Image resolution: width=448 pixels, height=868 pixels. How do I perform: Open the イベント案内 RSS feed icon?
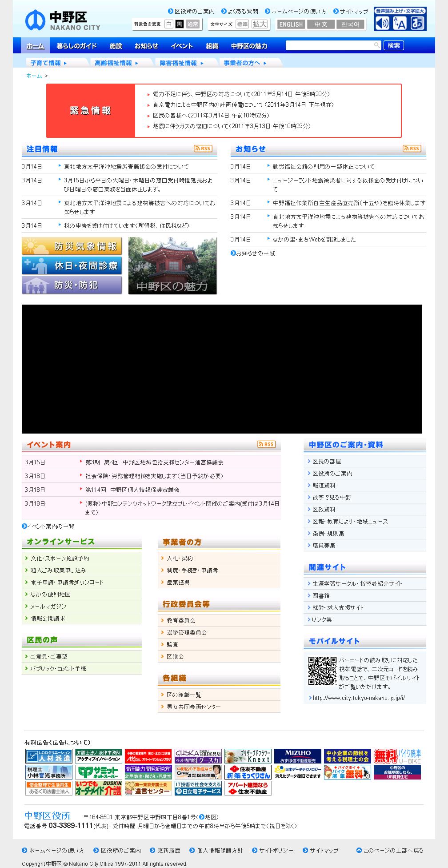click(266, 444)
